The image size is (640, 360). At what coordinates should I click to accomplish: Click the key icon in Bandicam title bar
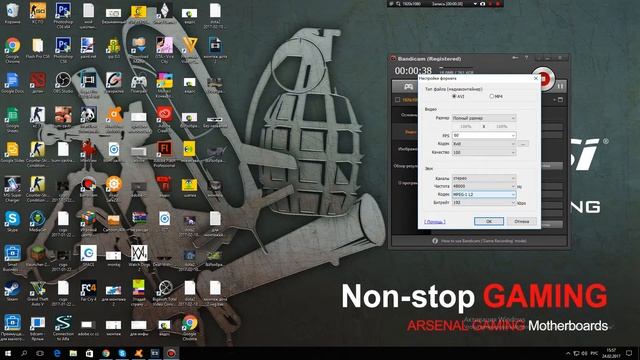515,58
